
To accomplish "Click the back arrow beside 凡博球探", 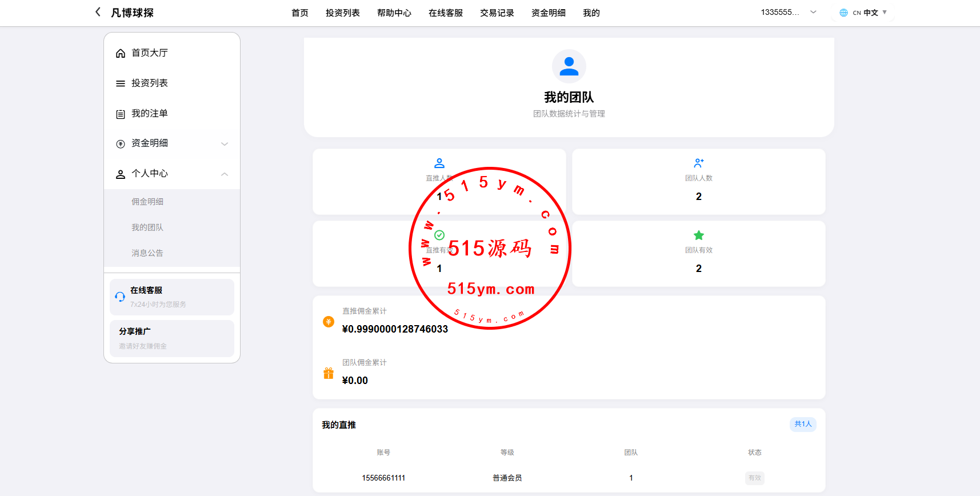I will point(98,12).
